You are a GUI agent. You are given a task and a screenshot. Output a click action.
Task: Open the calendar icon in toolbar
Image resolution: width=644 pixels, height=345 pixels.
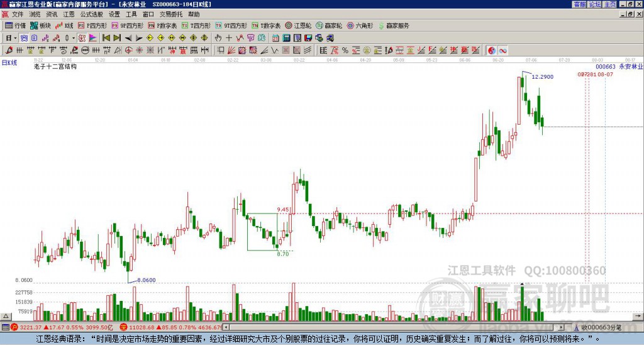275,38
